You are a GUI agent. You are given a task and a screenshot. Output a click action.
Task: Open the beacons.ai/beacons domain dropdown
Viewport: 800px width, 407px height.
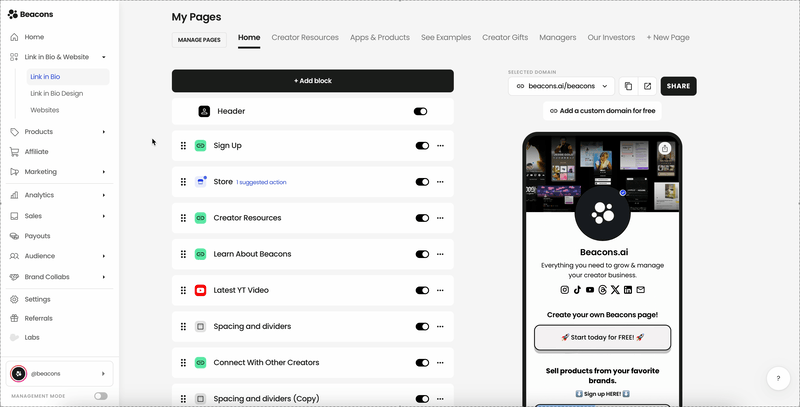pyautogui.click(x=561, y=86)
